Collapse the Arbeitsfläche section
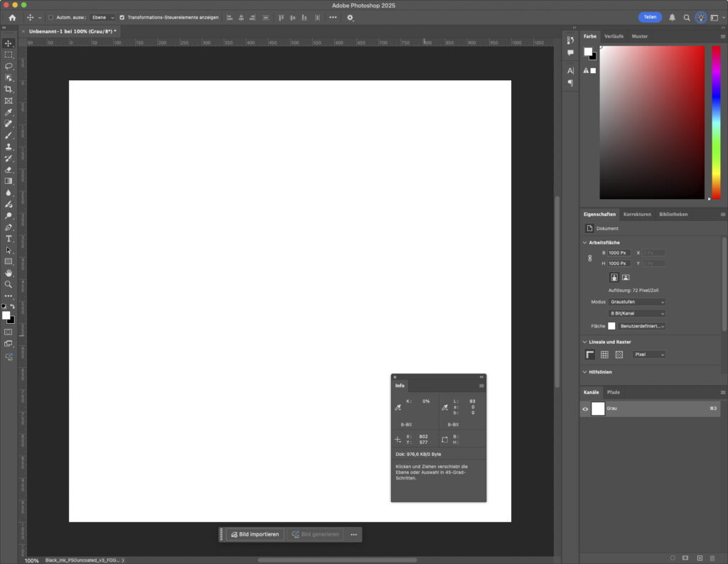This screenshot has height=564, width=728. pyautogui.click(x=584, y=242)
